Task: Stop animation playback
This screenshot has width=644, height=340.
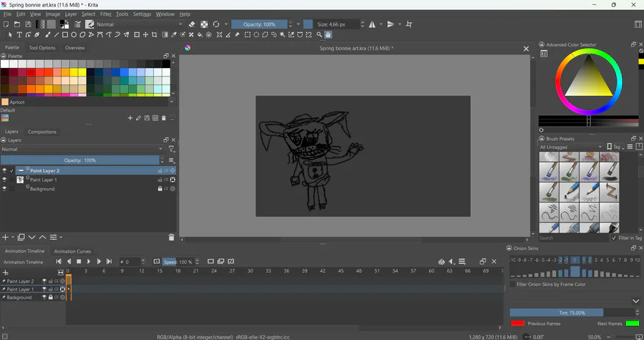Action: (79, 261)
